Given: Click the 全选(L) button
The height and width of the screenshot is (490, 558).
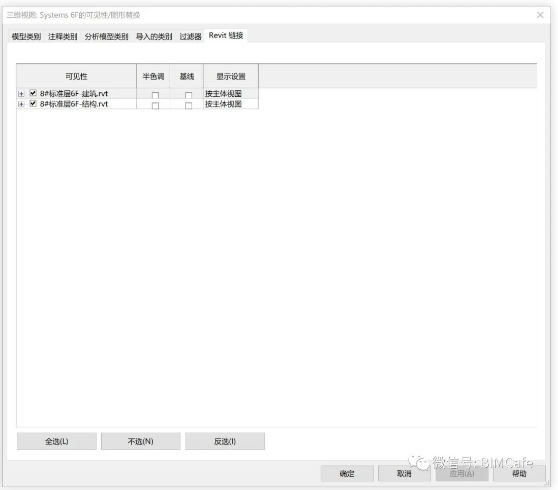Looking at the screenshot, I should pos(57,441).
